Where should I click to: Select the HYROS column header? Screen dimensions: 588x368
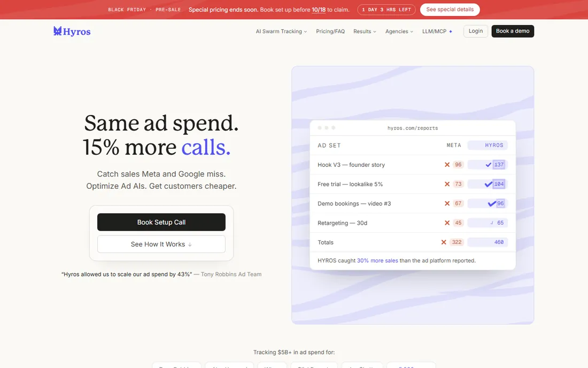click(488, 145)
